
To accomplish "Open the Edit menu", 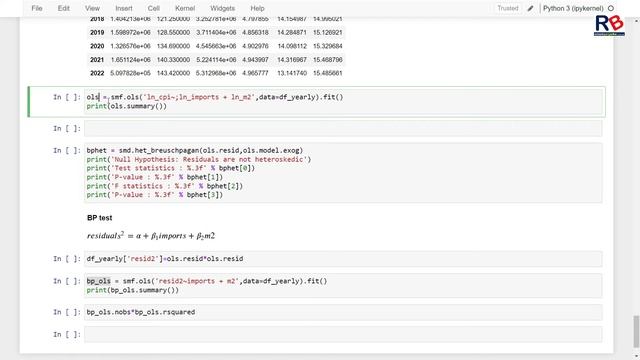I will click(x=63, y=8).
